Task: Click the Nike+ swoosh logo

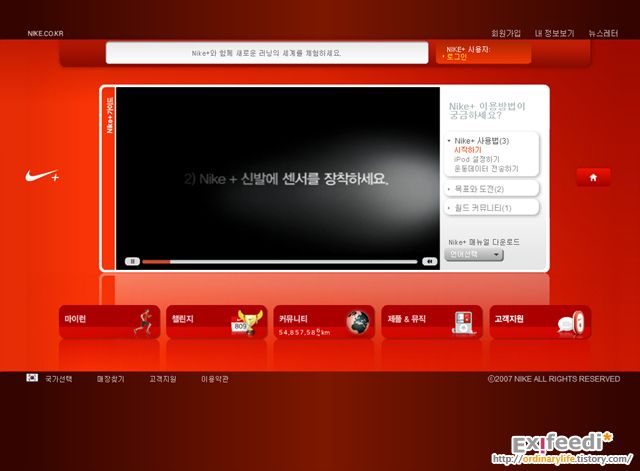Action: pyautogui.click(x=42, y=176)
